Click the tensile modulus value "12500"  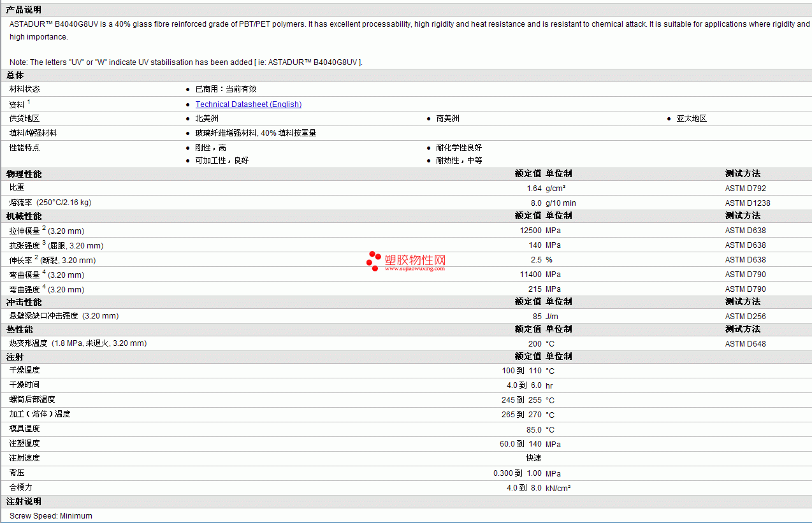click(x=531, y=231)
